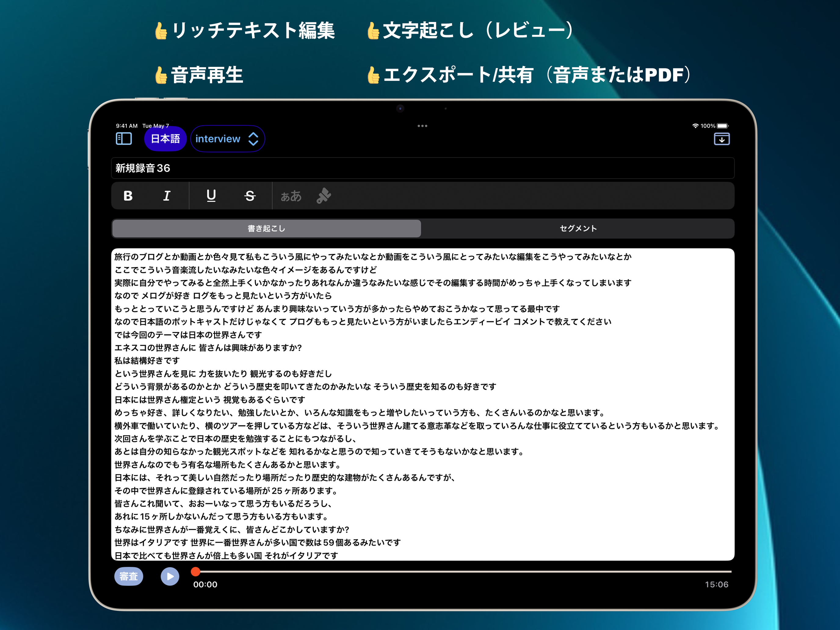Image resolution: width=840 pixels, height=630 pixels.
Task: Open the interview mode dropdown
Action: (227, 139)
